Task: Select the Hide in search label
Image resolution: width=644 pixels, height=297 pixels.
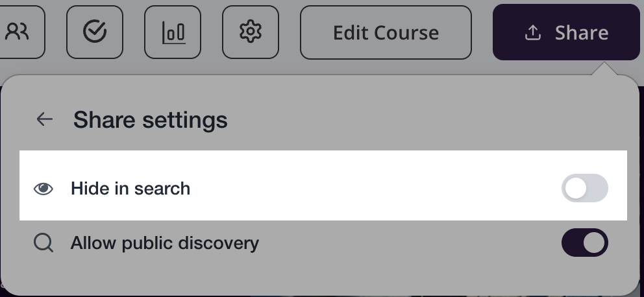Action: (x=130, y=189)
